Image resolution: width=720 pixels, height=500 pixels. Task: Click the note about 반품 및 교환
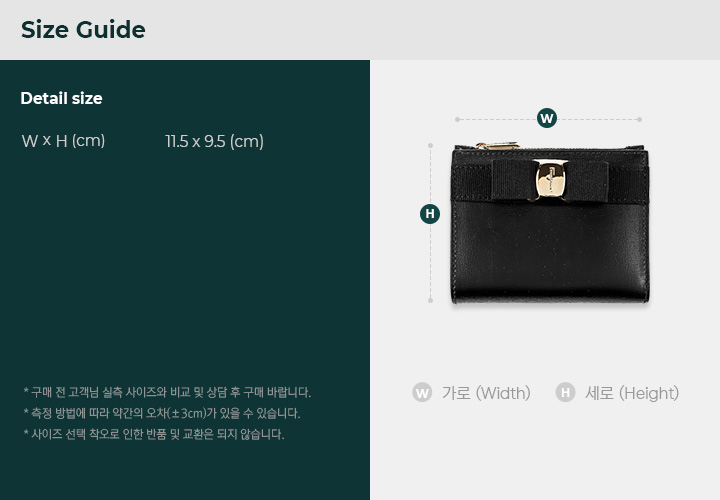tap(154, 434)
